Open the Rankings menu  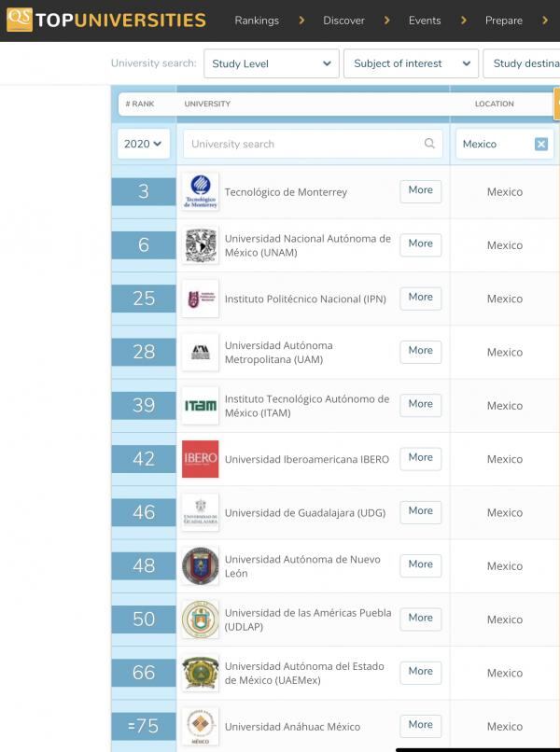(x=257, y=21)
